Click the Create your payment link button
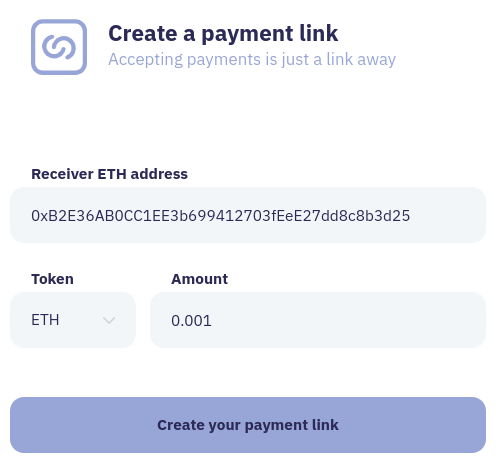Screen dimensions: 496x462 coord(248,425)
